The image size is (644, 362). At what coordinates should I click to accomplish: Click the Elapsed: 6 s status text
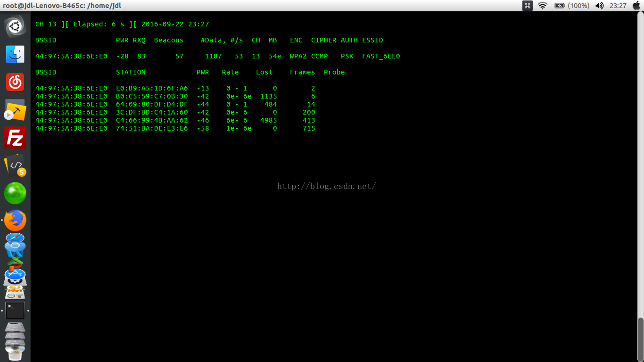pos(99,24)
